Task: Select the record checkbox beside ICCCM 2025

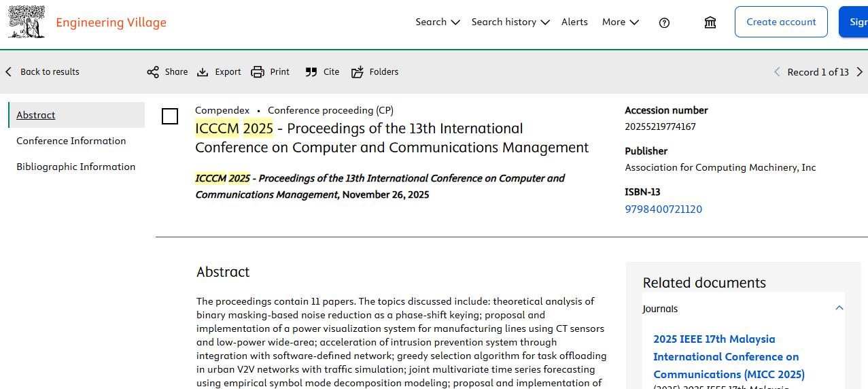Action: coord(170,116)
